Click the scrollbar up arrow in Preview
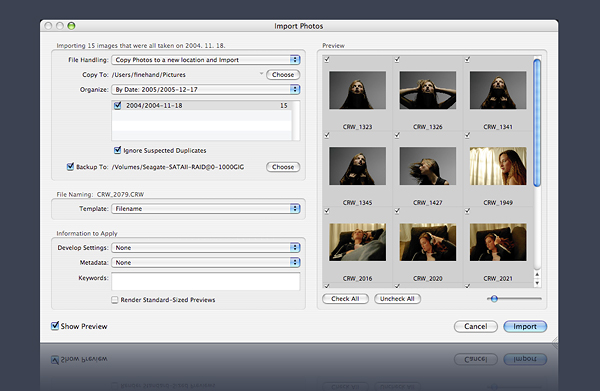600x391 pixels. pyautogui.click(x=537, y=274)
